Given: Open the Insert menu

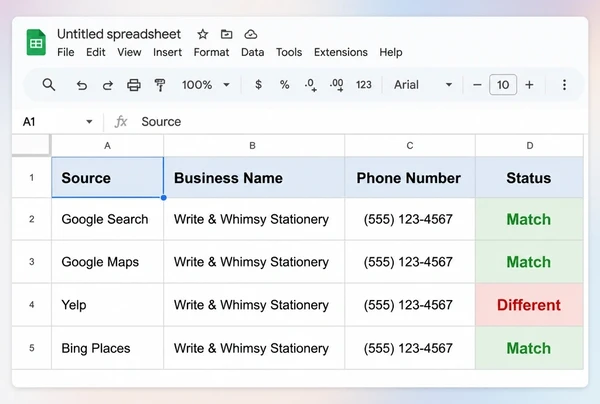Looking at the screenshot, I should point(167,52).
